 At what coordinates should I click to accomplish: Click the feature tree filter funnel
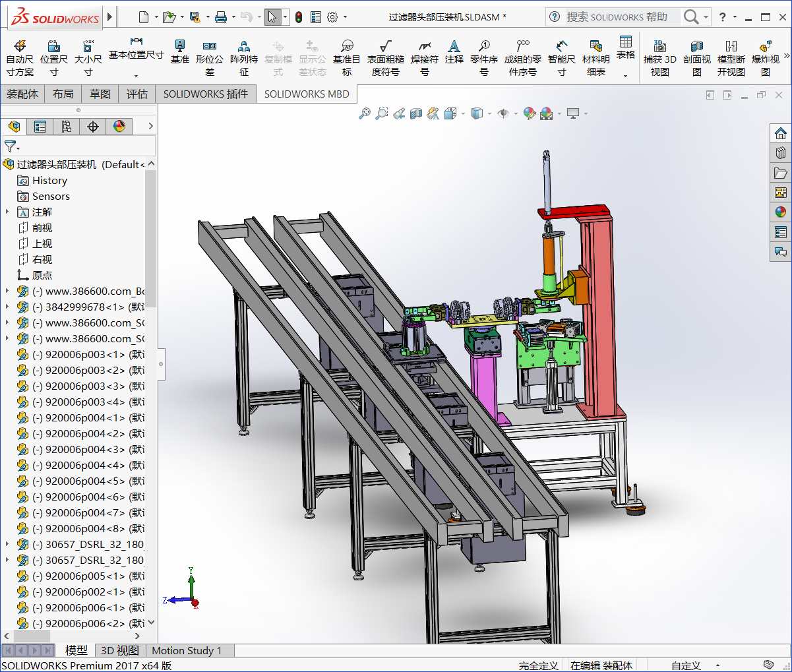coord(9,146)
